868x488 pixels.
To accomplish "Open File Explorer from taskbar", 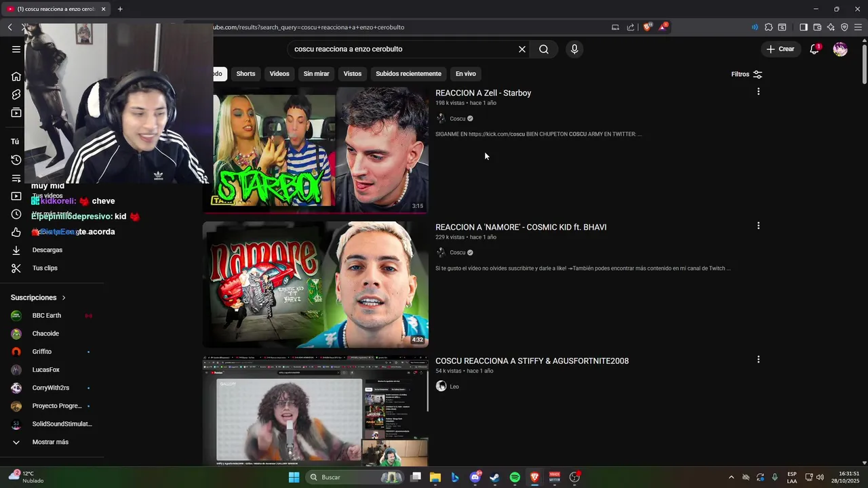I will (435, 477).
